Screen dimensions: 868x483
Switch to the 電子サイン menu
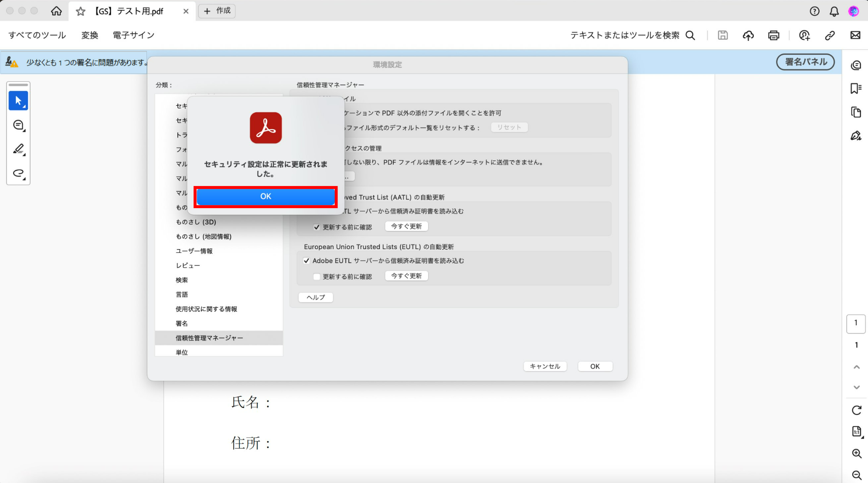point(133,35)
